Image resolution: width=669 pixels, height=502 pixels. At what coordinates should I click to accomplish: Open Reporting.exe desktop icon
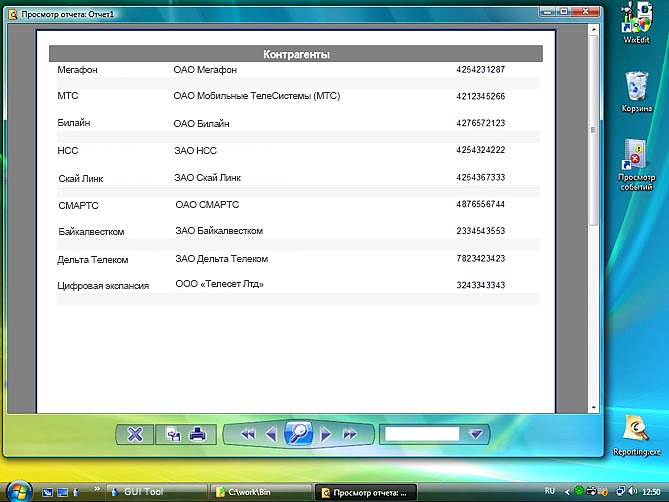click(637, 436)
